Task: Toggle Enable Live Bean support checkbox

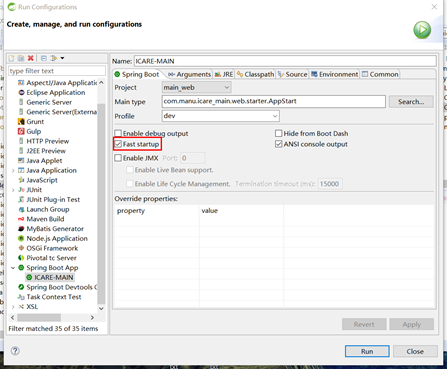Action: click(x=130, y=170)
